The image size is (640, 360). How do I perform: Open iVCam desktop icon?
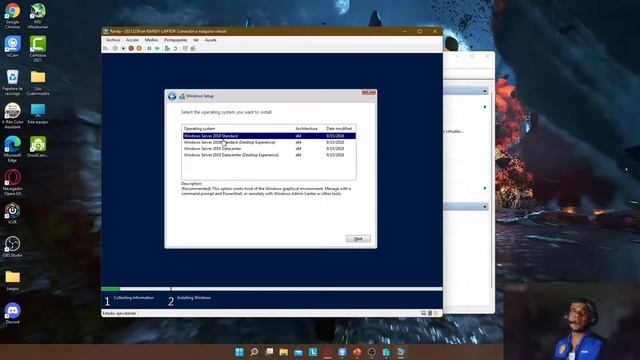[x=12, y=46]
